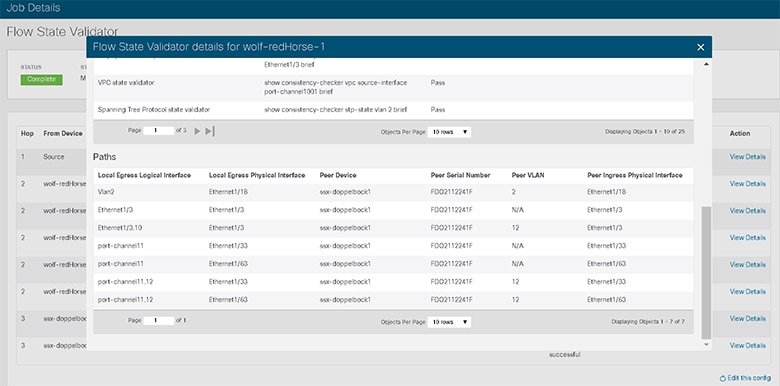The height and width of the screenshot is (386, 780).
Task: View Details for first ssx-doppelbock hop 3 row
Action: click(747, 318)
